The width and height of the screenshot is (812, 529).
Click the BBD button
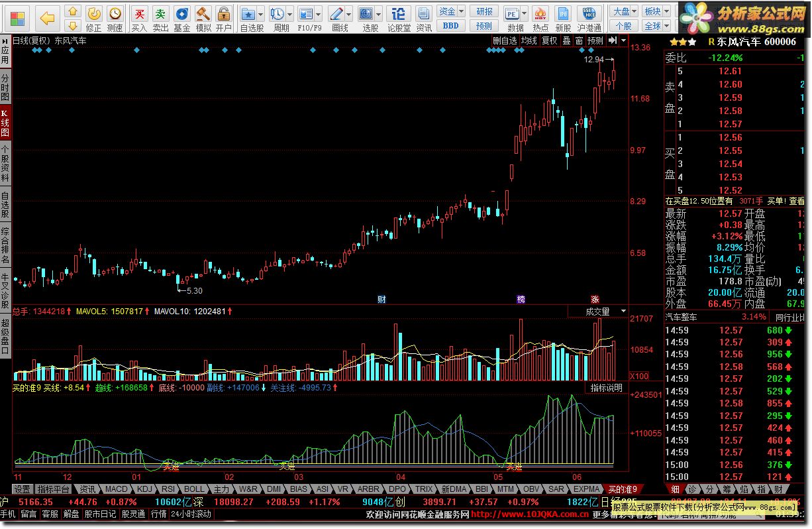(450, 26)
